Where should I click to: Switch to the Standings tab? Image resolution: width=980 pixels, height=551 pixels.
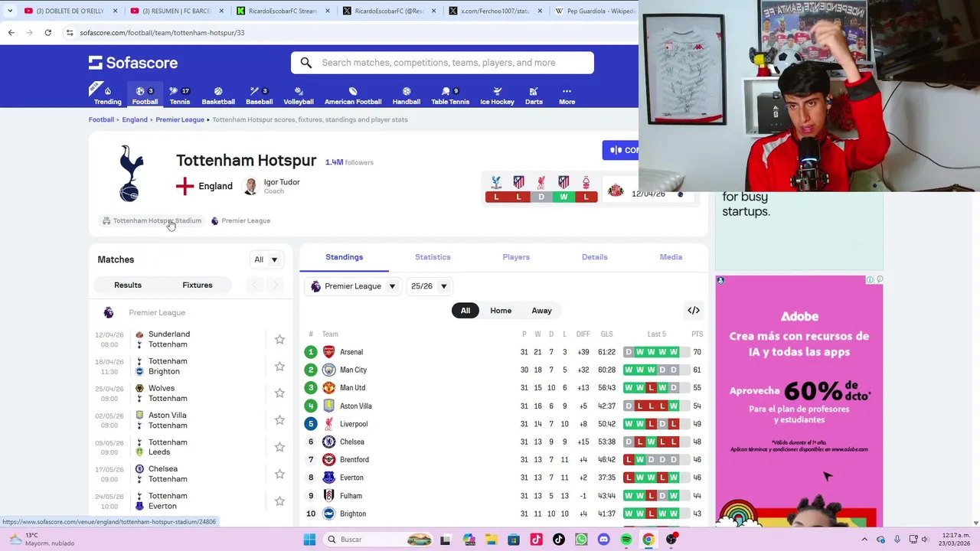click(x=344, y=257)
